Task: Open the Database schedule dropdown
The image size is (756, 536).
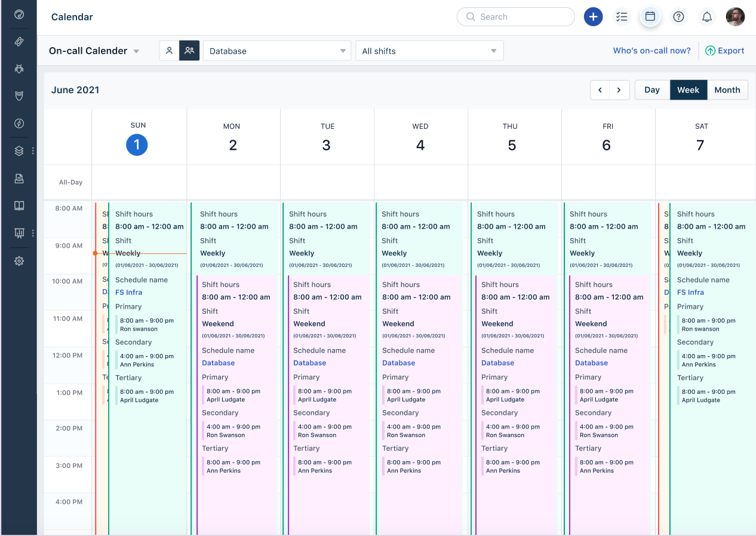Action: (x=276, y=51)
